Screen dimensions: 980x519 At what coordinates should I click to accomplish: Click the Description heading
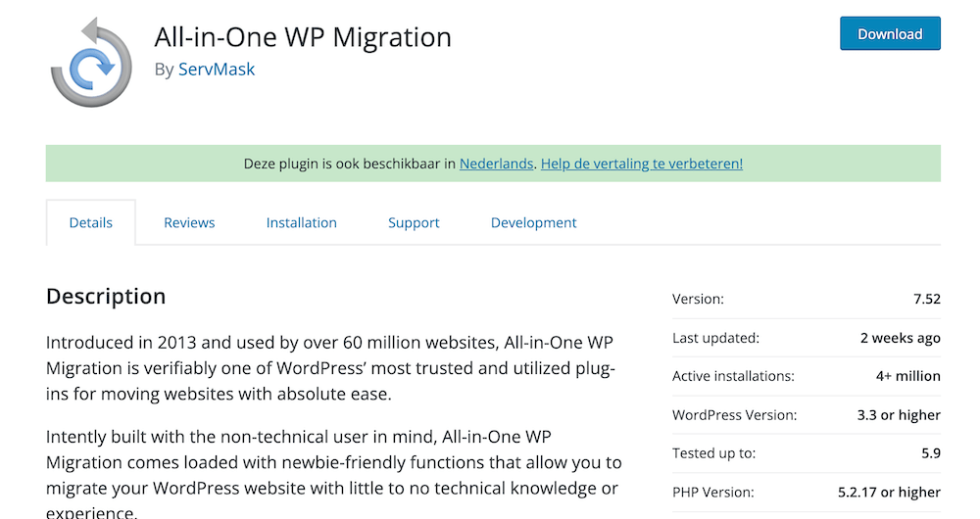click(106, 296)
